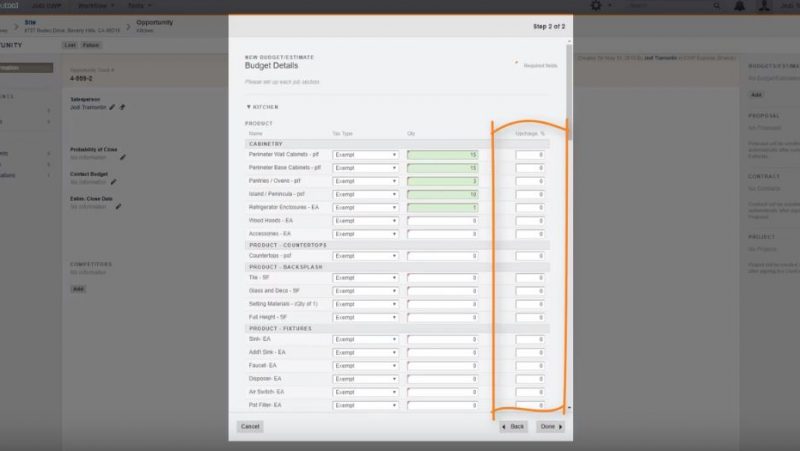Open Tax Type dropdown for Faucet
This screenshot has height=451, width=800.
point(365,366)
